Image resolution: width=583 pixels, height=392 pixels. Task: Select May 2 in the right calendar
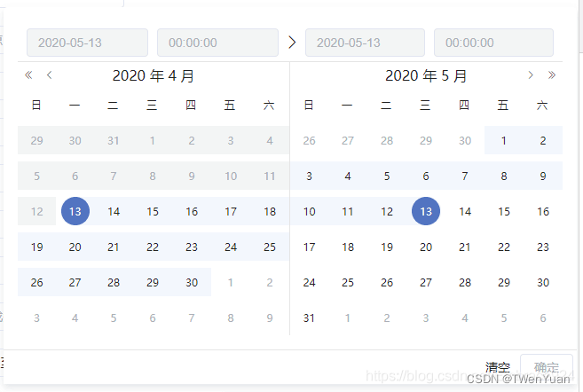coord(543,140)
